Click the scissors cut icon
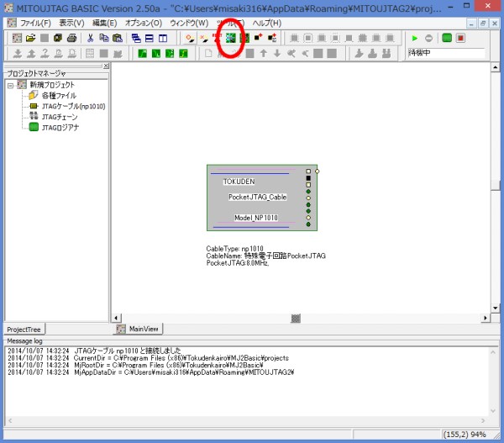 point(92,38)
